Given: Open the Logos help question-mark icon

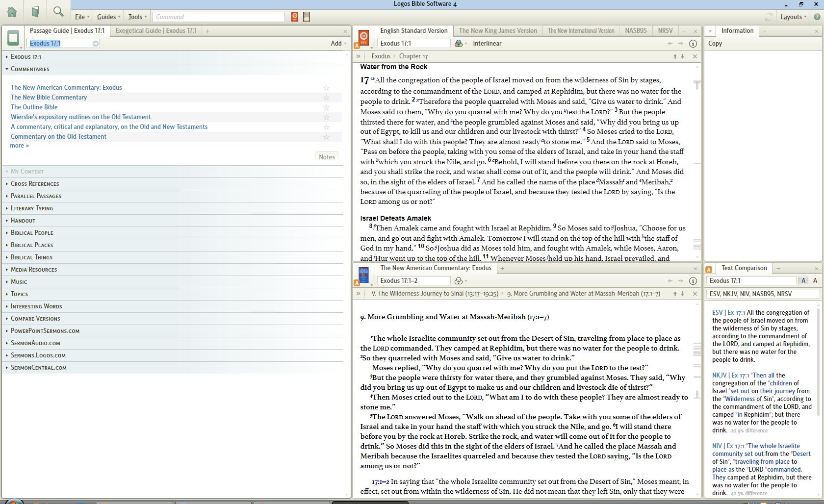Looking at the screenshot, I should (817, 17).
